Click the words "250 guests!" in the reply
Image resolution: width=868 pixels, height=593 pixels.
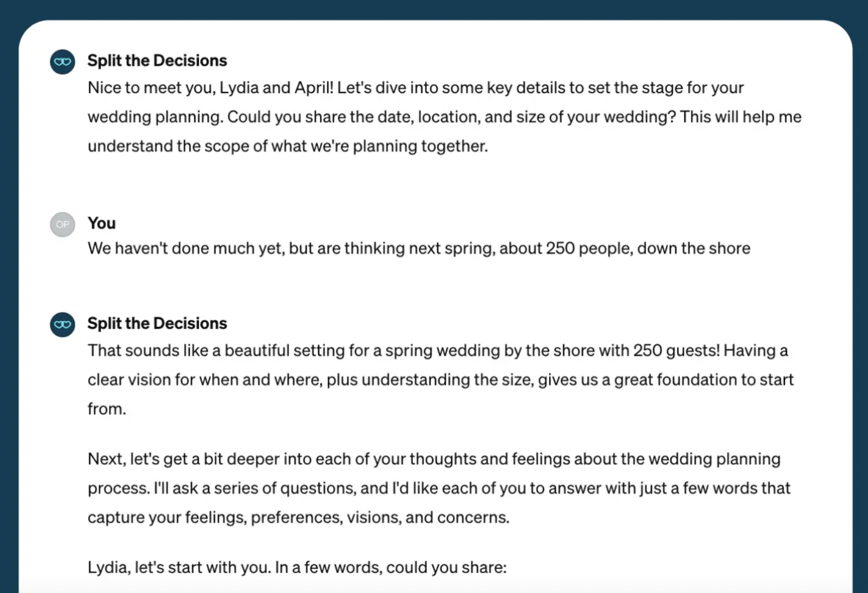click(676, 350)
